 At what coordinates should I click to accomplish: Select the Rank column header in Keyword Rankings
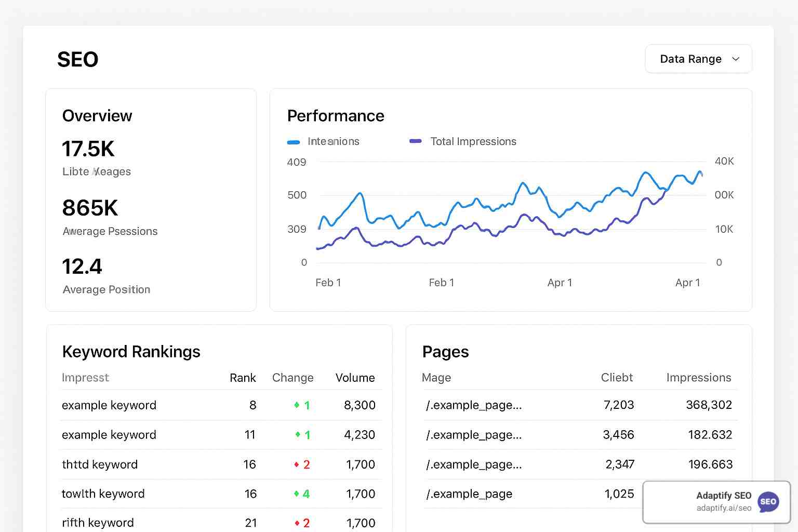(243, 378)
